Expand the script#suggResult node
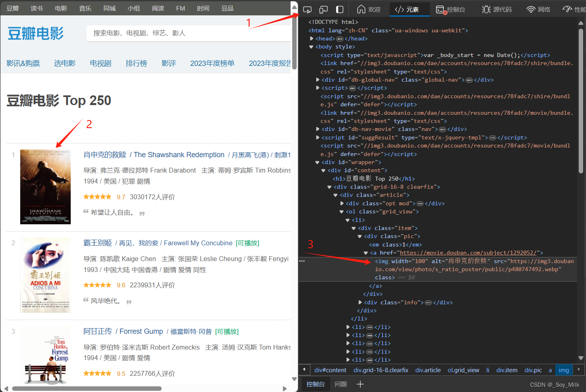 (318, 137)
